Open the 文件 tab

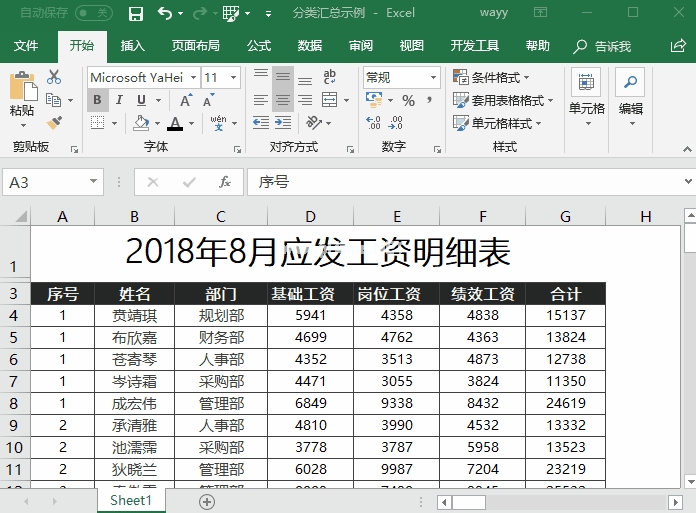click(x=26, y=46)
